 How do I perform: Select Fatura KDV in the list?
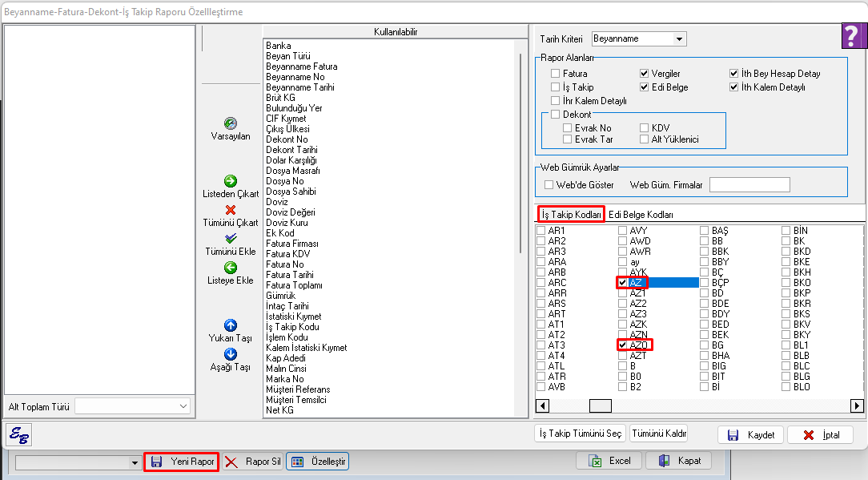click(287, 254)
